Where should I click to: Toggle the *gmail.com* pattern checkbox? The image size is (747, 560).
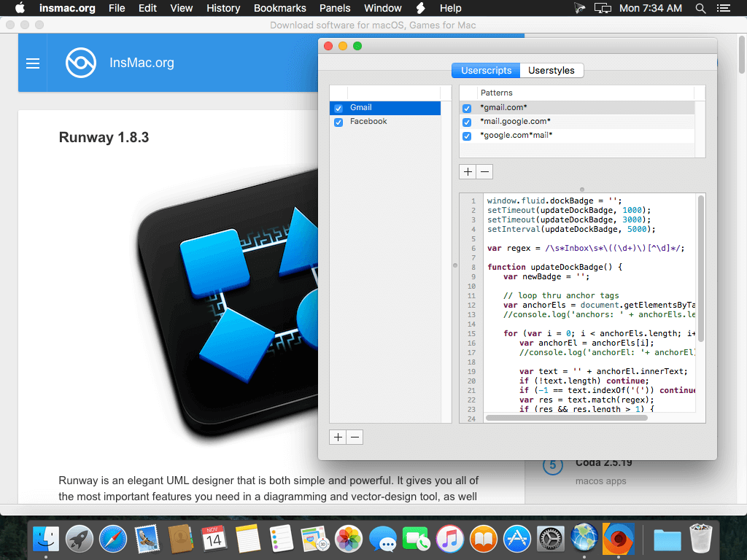[x=467, y=109]
